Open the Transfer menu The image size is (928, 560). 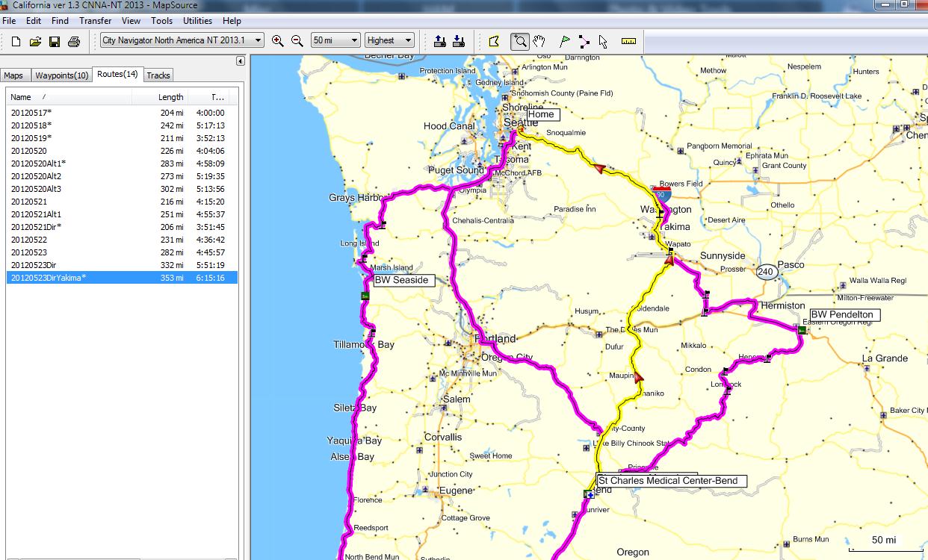pos(95,21)
